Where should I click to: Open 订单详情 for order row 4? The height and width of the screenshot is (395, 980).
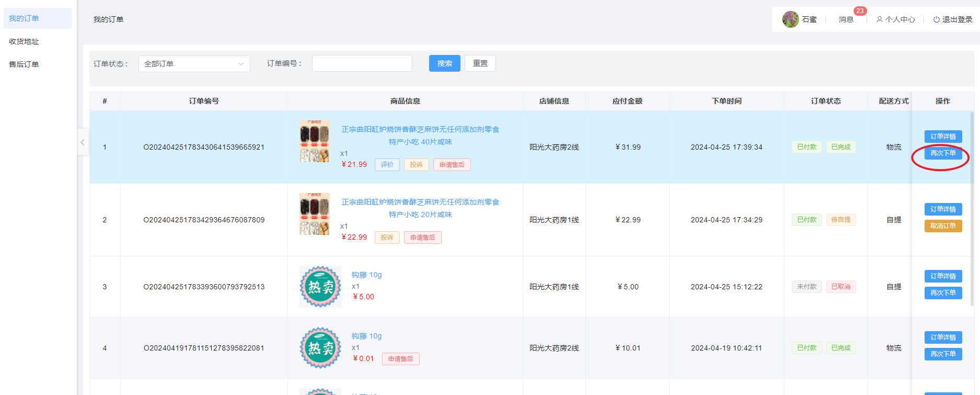(x=943, y=337)
